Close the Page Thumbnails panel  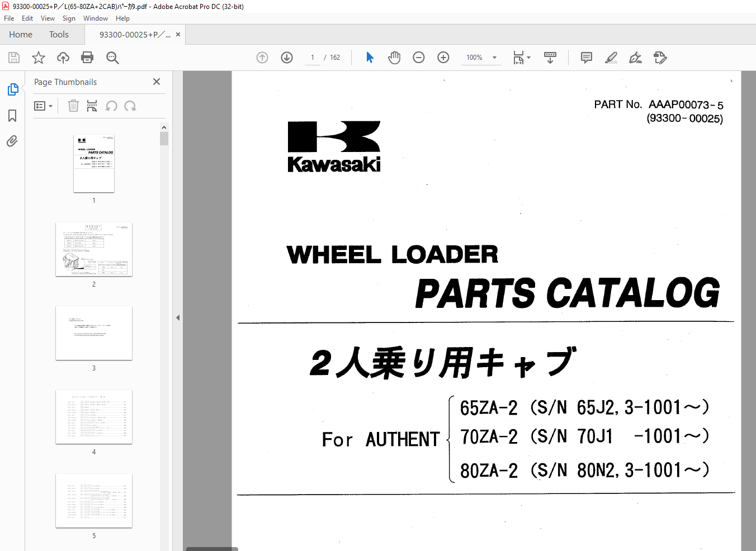click(x=157, y=82)
